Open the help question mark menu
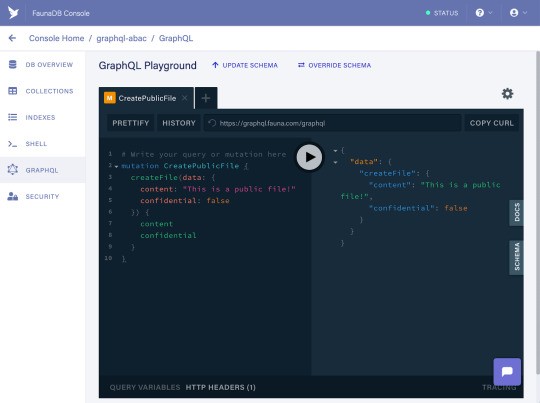Screen dimensions: 540x403 [484, 13]
